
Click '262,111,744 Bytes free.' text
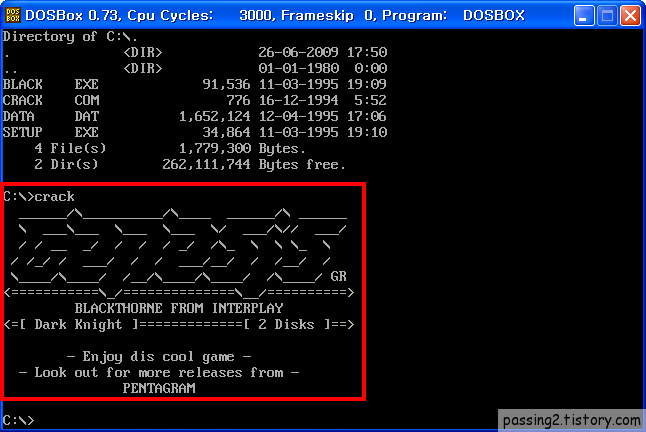(x=254, y=165)
